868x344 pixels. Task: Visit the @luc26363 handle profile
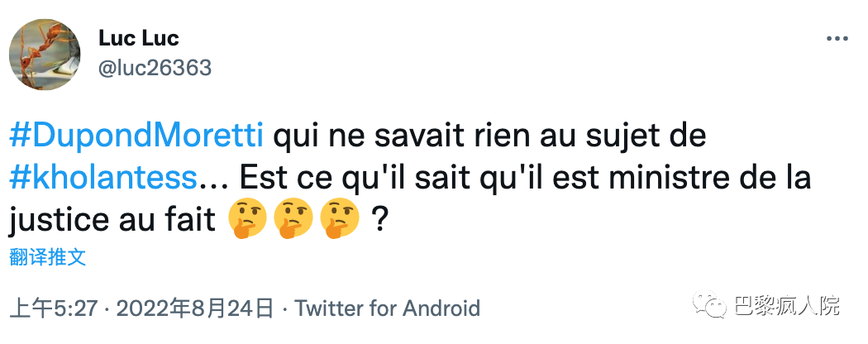click(155, 67)
